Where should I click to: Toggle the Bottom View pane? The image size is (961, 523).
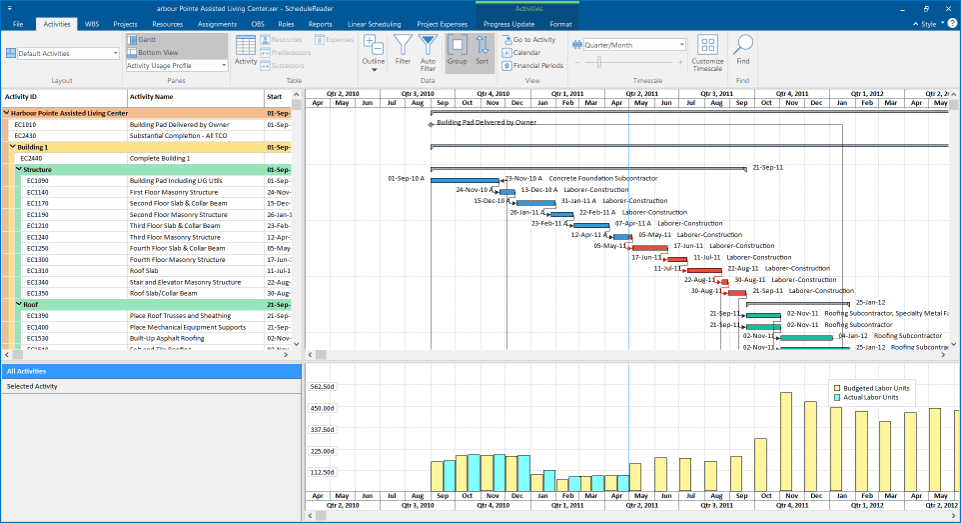pyautogui.click(x=153, y=53)
